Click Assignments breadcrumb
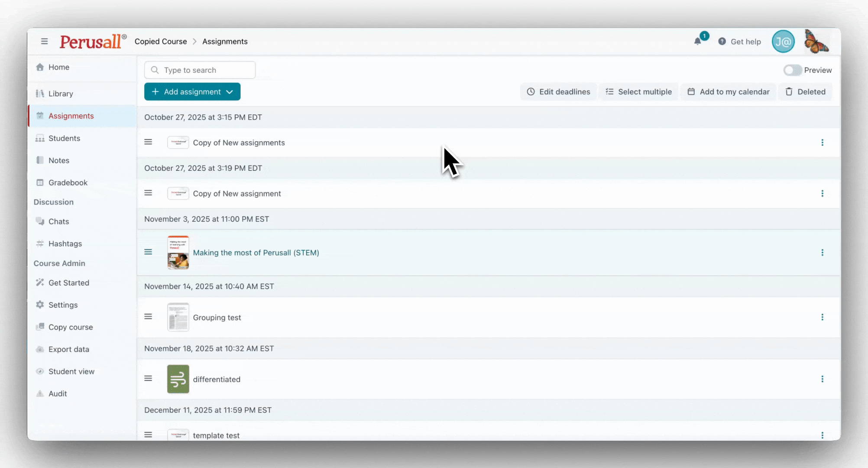This screenshot has height=468, width=868. click(225, 42)
